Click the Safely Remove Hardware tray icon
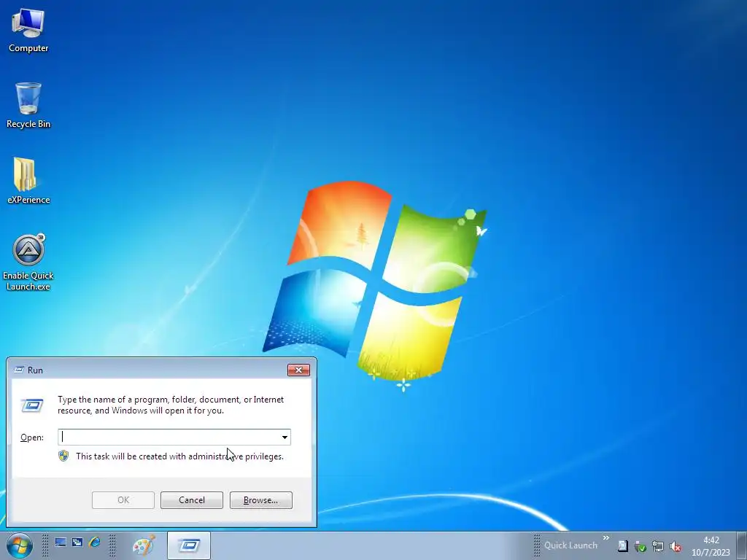The height and width of the screenshot is (560, 747). [640, 546]
